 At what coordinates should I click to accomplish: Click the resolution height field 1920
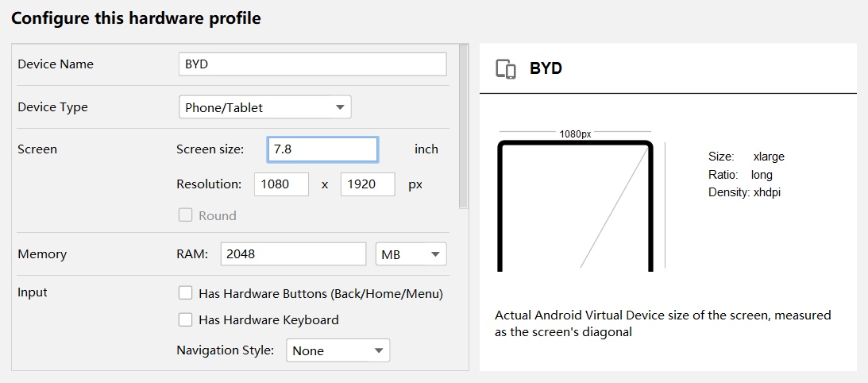368,184
